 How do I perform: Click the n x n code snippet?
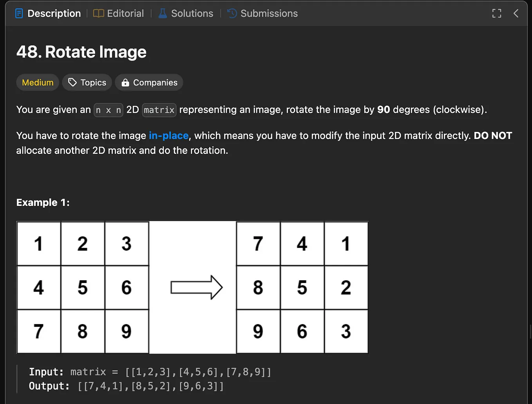(x=108, y=110)
